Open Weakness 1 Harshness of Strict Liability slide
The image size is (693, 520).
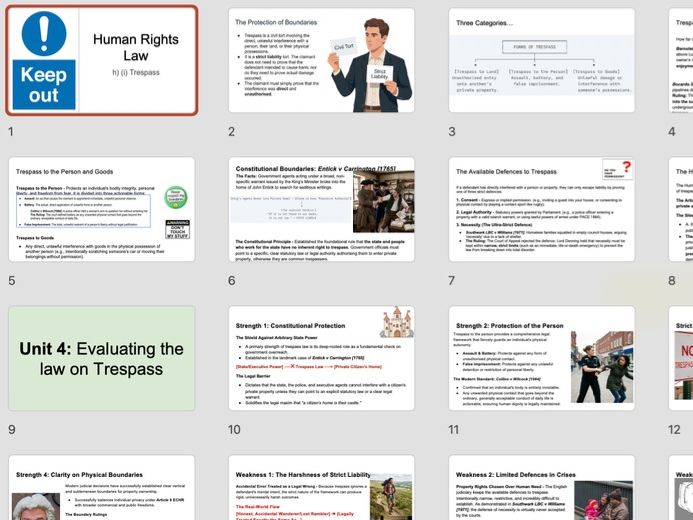[321, 488]
